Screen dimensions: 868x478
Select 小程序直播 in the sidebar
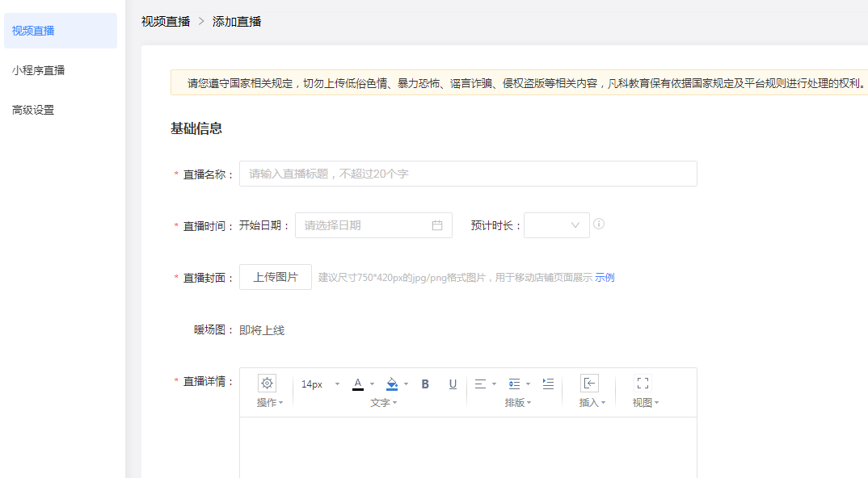pos(39,70)
